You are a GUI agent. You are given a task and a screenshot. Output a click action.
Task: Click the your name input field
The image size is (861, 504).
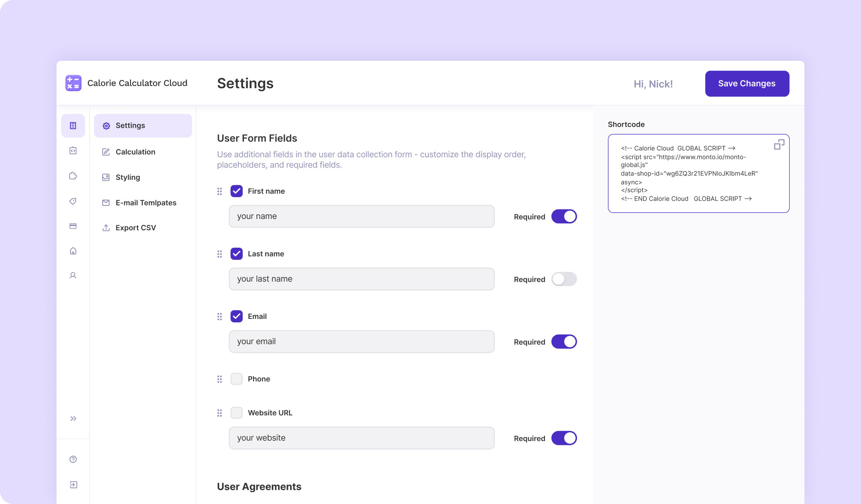coord(361,216)
